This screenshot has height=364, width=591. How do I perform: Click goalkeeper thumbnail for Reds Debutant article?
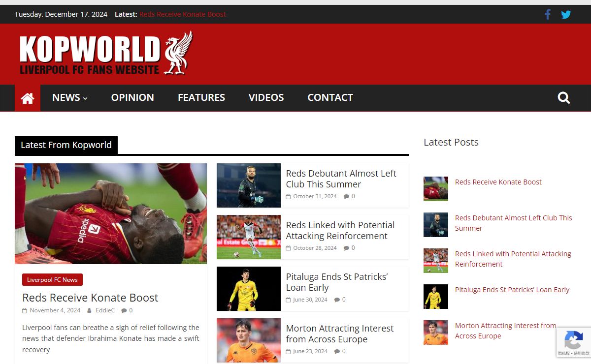coord(249,185)
